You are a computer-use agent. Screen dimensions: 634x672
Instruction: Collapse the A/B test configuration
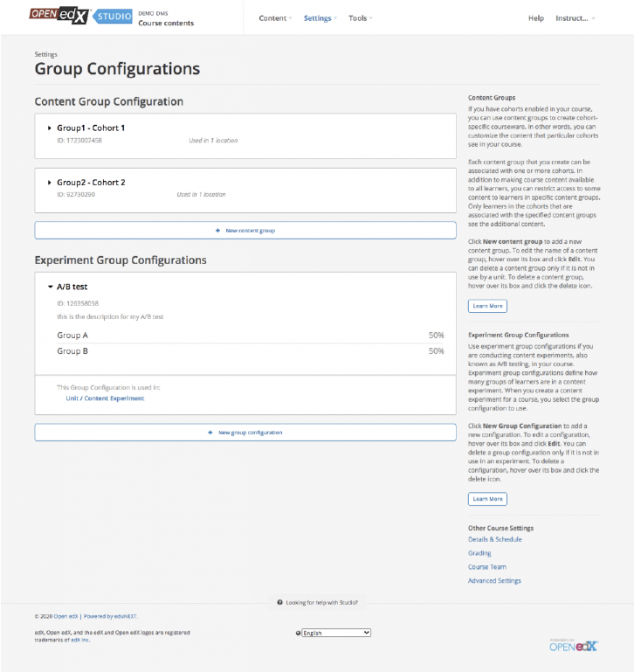tap(50, 287)
